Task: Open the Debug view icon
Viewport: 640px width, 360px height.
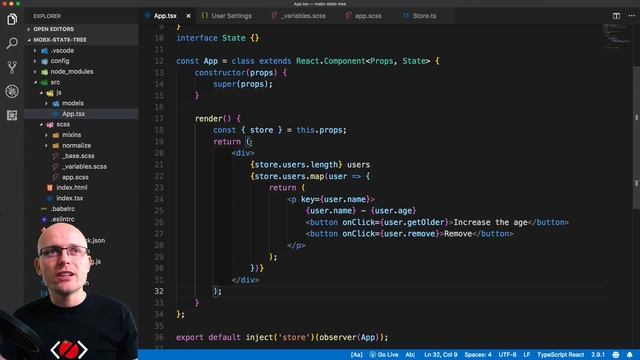Action: click(12, 91)
